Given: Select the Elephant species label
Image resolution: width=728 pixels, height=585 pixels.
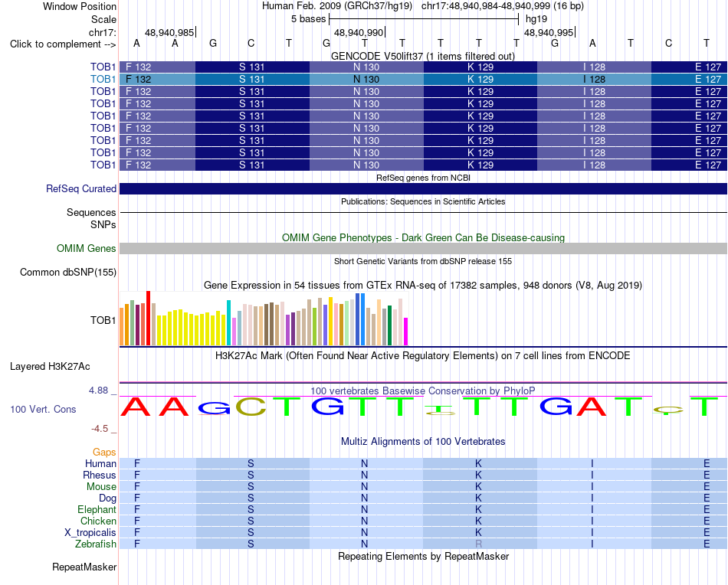Looking at the screenshot, I should (97, 509).
